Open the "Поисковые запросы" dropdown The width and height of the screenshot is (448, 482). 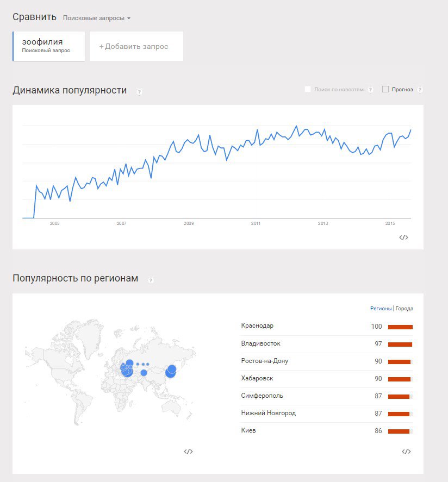point(97,18)
